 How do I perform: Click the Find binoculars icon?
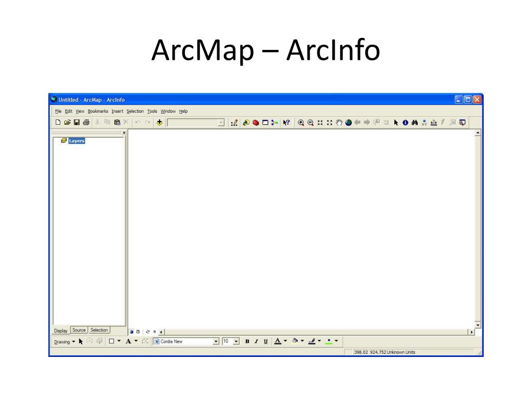(x=415, y=123)
